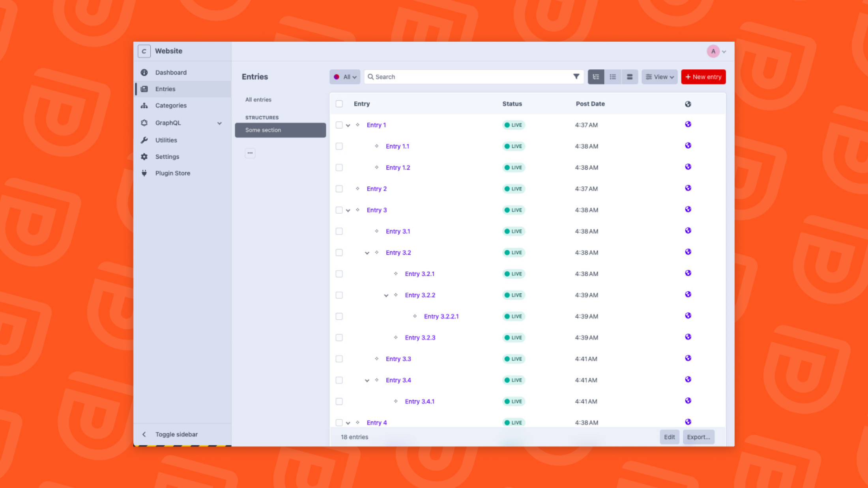This screenshot has width=868, height=488.
Task: Switch to the cards view mode icon
Action: pyautogui.click(x=630, y=77)
